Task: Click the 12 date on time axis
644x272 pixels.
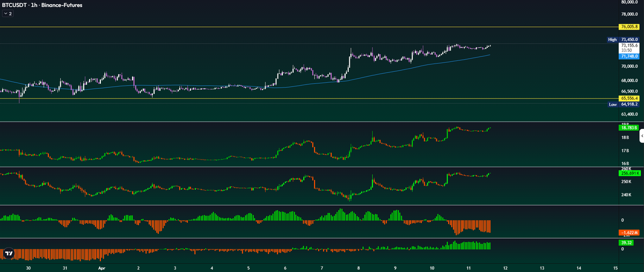Action: click(505, 267)
